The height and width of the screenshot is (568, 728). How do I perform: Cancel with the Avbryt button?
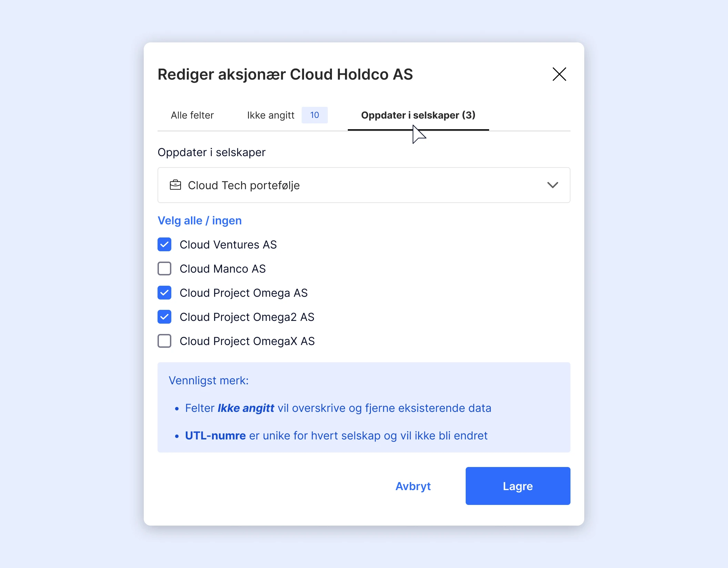413,486
